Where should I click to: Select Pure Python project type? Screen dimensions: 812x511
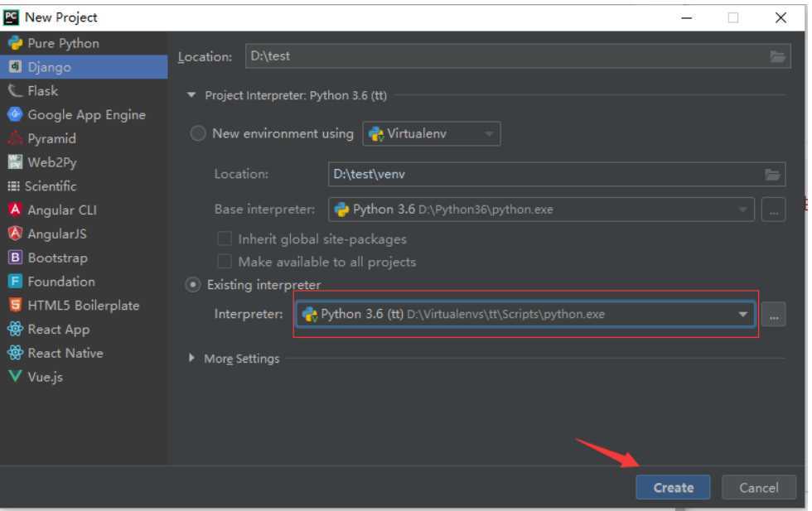84,43
